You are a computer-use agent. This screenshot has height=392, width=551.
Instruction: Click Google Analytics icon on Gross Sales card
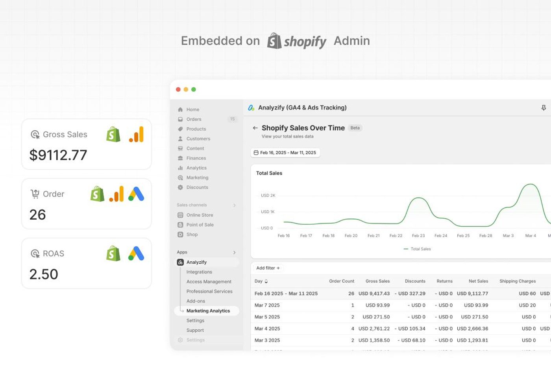(137, 134)
